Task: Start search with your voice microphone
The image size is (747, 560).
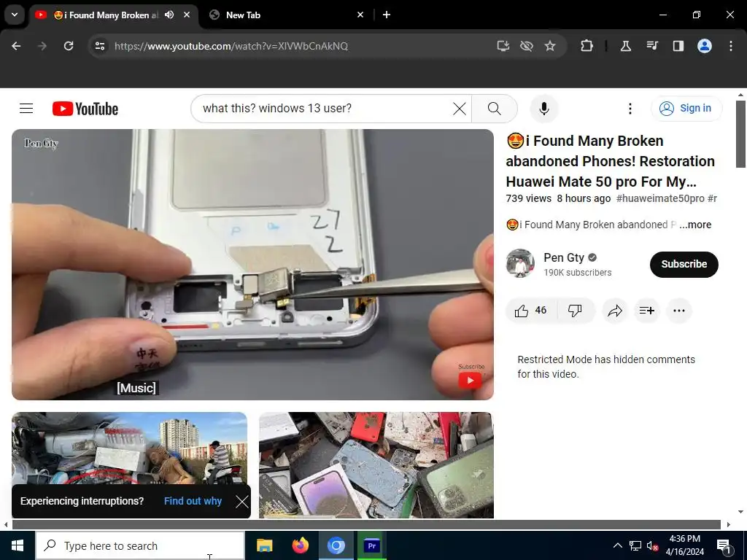Action: point(544,109)
